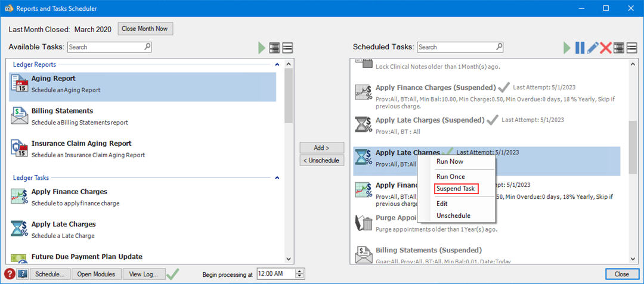The height and width of the screenshot is (284, 644).
Task: Increase the Begin processing time with spinner
Action: point(301,271)
